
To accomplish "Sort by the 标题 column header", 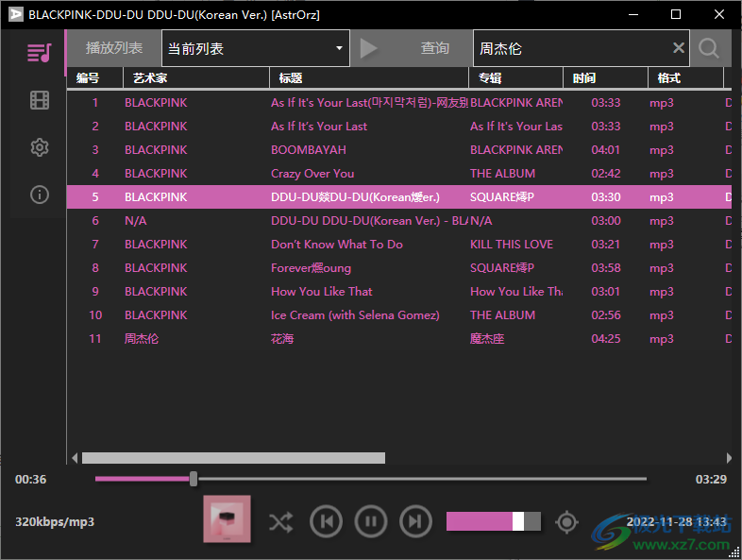I will [369, 77].
